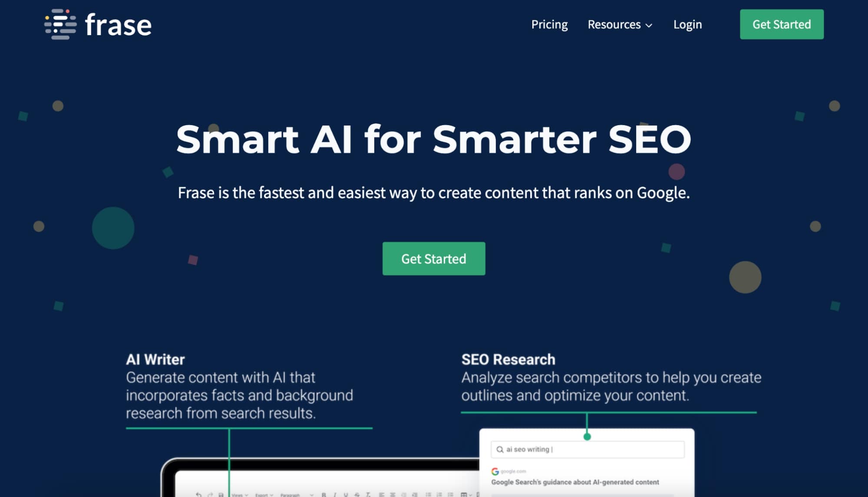This screenshot has height=497, width=868.
Task: Click the magnifier search icon
Action: [x=500, y=449]
